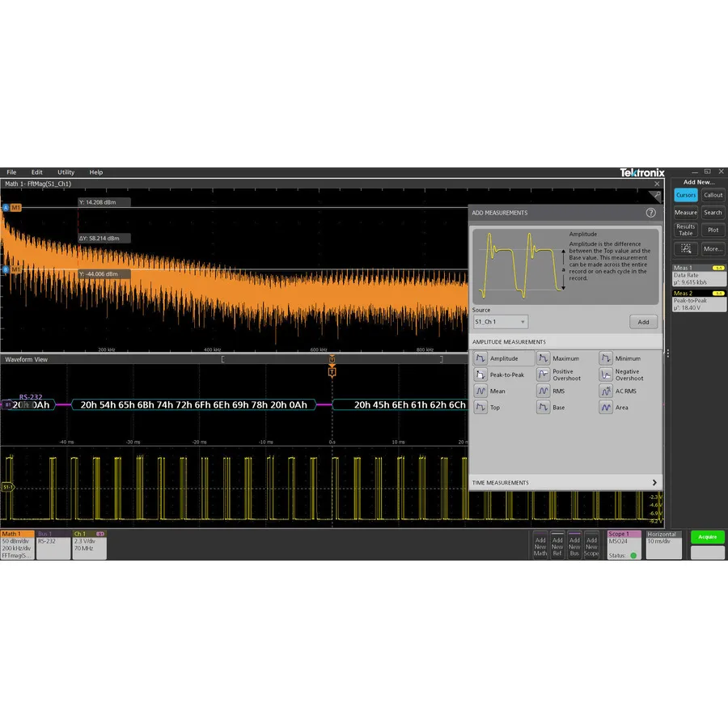Image resolution: width=728 pixels, height=728 pixels.
Task: Open the Utility menu
Action: (66, 171)
